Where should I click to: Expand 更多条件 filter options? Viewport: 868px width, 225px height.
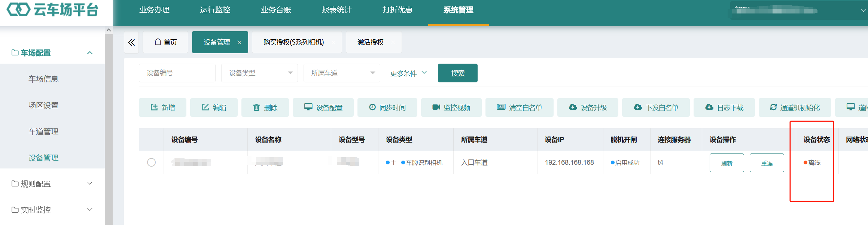pyautogui.click(x=408, y=73)
